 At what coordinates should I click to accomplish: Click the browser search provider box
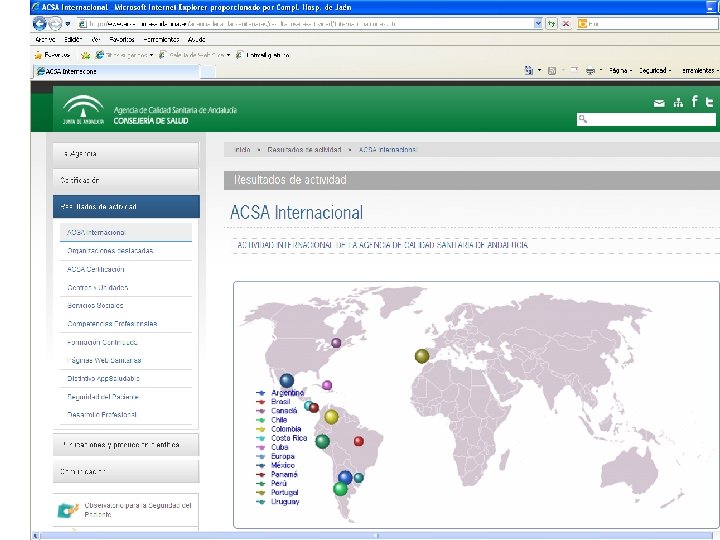(648, 23)
